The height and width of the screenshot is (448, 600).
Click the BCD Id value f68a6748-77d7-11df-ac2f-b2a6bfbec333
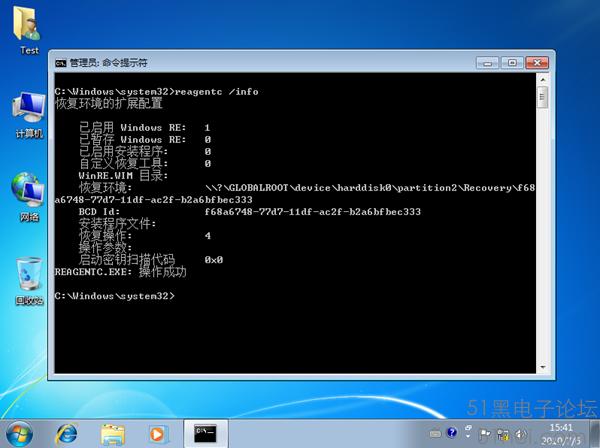[313, 212]
